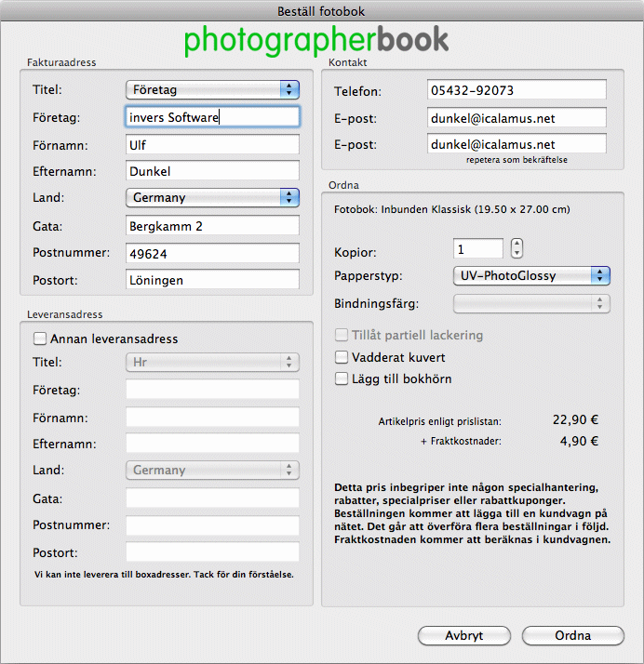
Task: Open the billing Land dropdown showing Germany
Action: tap(212, 198)
